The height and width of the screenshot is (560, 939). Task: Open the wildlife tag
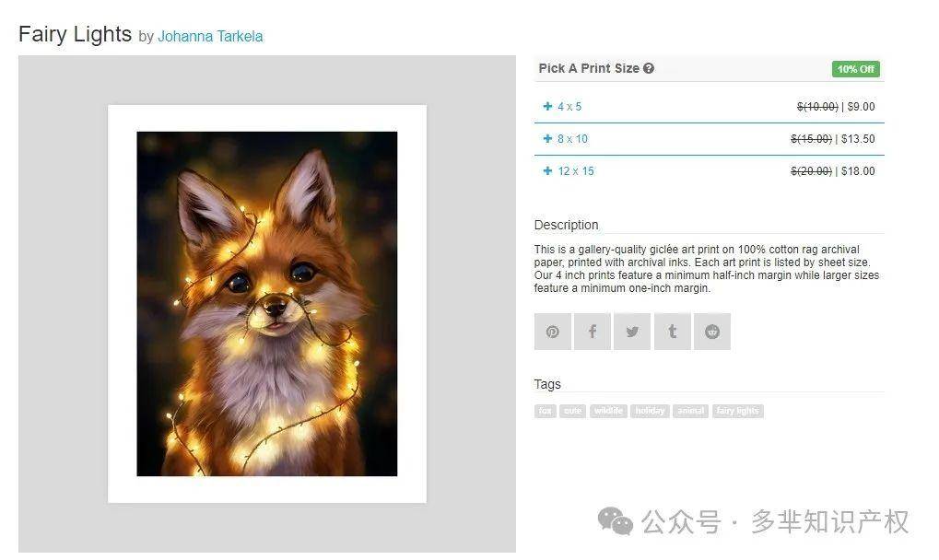(x=608, y=411)
